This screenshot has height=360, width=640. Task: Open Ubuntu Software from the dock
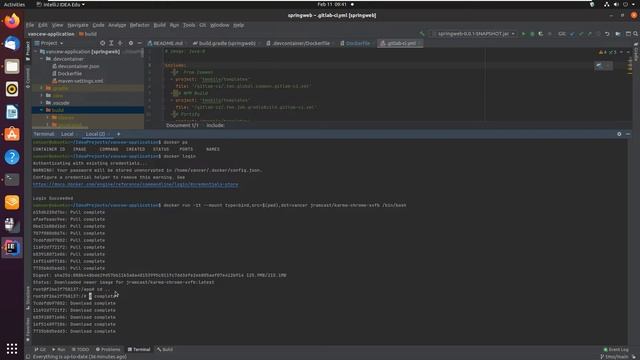pos(12,134)
